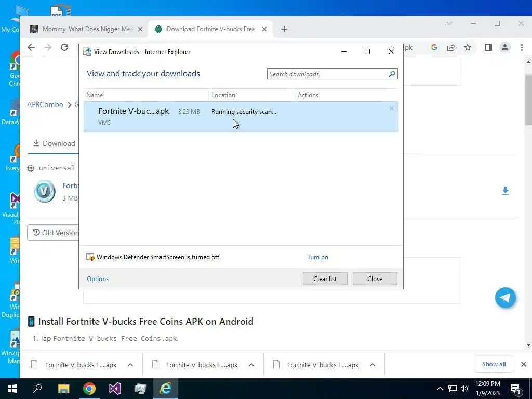
Task: Open Chrome tab search chevron
Action: pos(449,23)
